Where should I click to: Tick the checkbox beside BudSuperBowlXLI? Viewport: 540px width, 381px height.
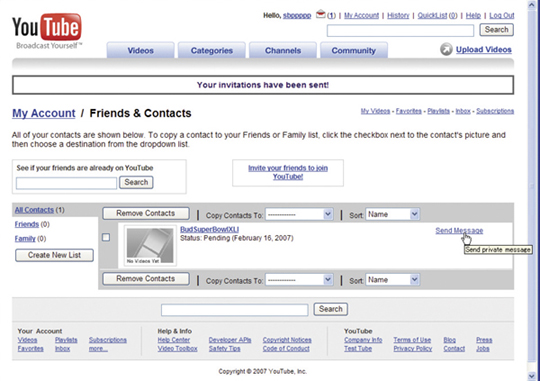(x=106, y=237)
